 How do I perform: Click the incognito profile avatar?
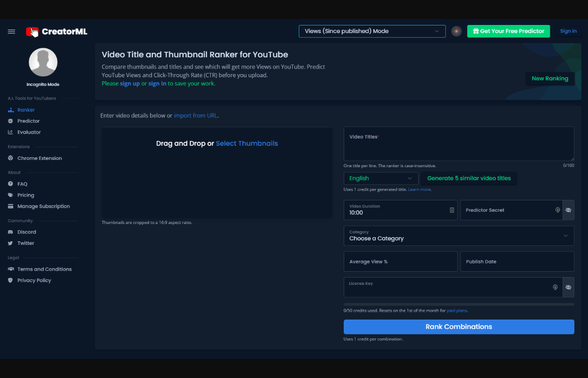(x=43, y=62)
